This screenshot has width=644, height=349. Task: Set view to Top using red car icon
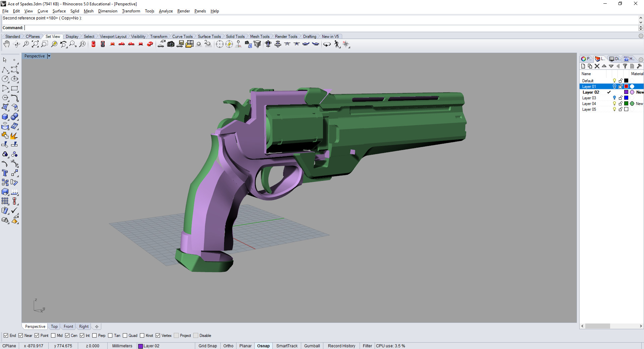pos(94,44)
